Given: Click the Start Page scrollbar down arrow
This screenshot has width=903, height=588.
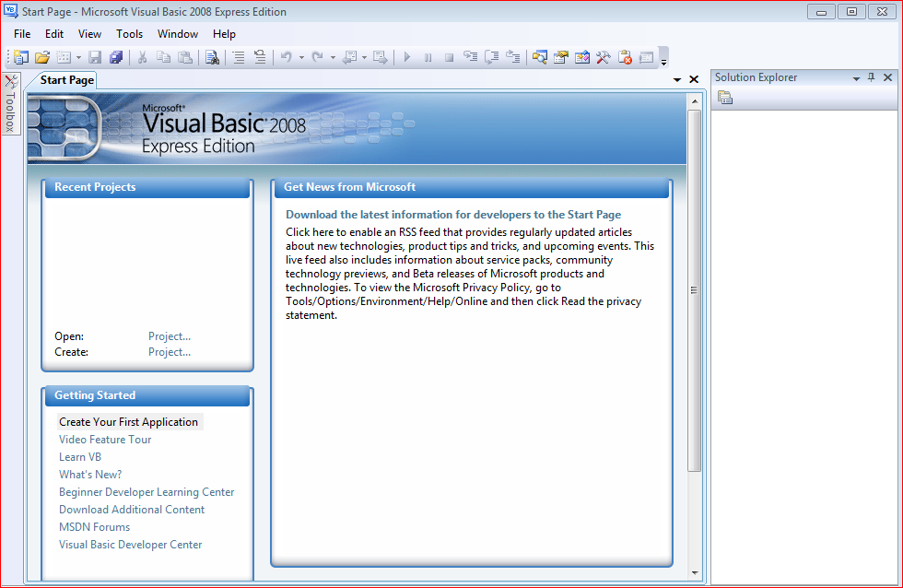Looking at the screenshot, I should point(695,573).
